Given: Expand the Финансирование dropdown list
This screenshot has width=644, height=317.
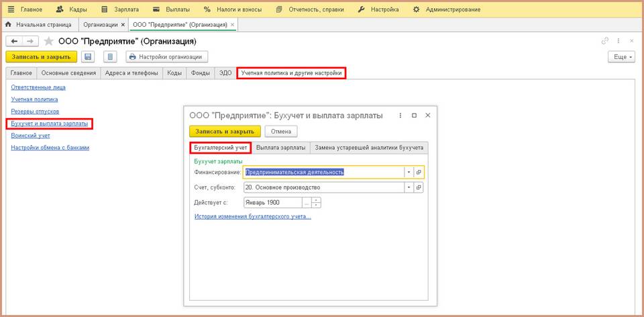Looking at the screenshot, I should point(408,172).
